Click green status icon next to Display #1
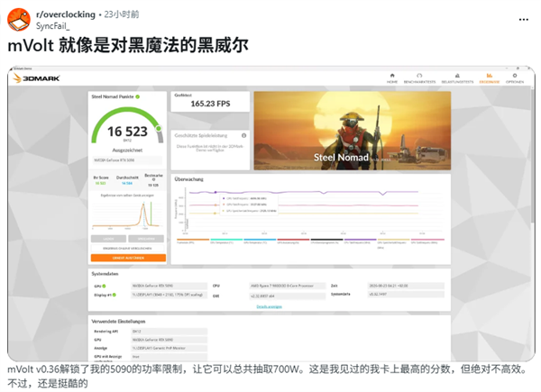The height and width of the screenshot is (392, 541). [115, 295]
